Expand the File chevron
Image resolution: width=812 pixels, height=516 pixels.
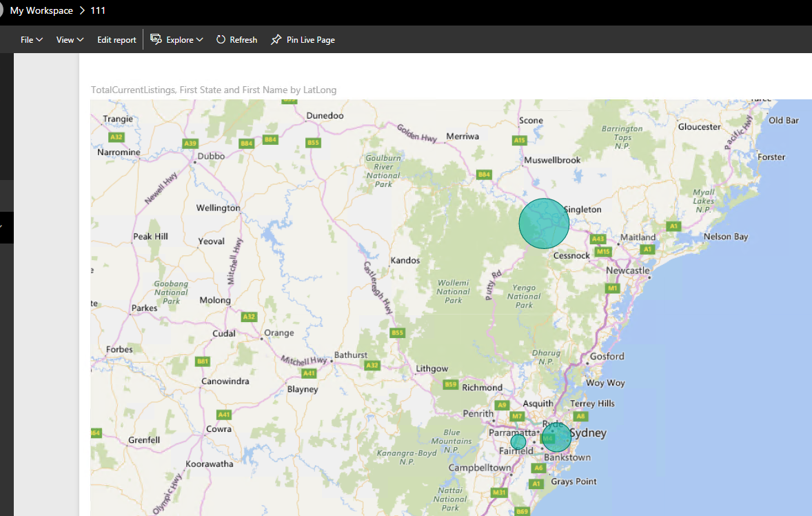tap(39, 40)
